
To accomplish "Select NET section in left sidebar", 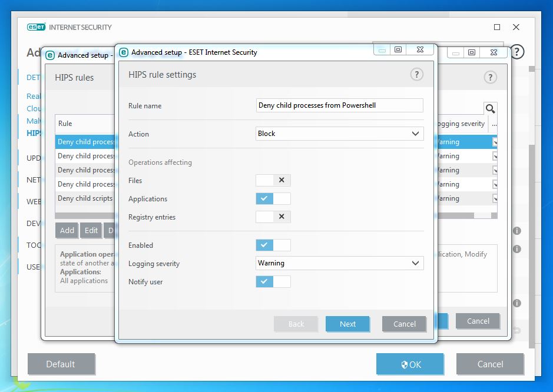I will 34,180.
